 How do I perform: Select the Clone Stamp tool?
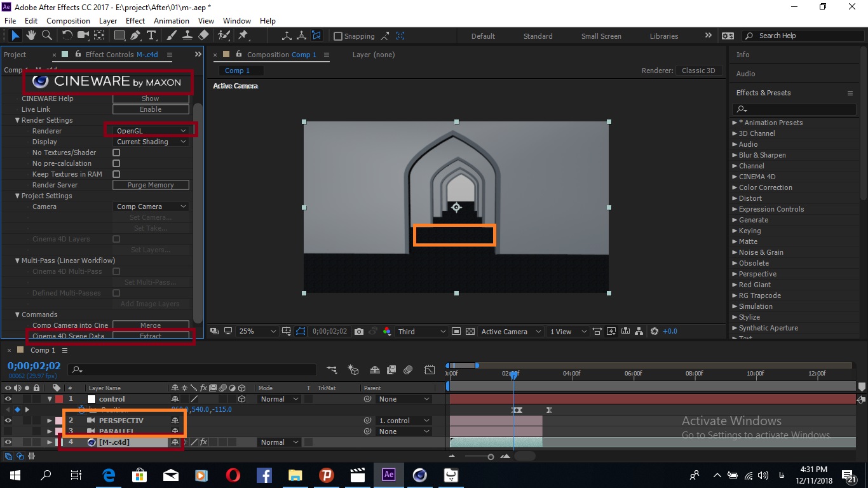click(x=187, y=36)
